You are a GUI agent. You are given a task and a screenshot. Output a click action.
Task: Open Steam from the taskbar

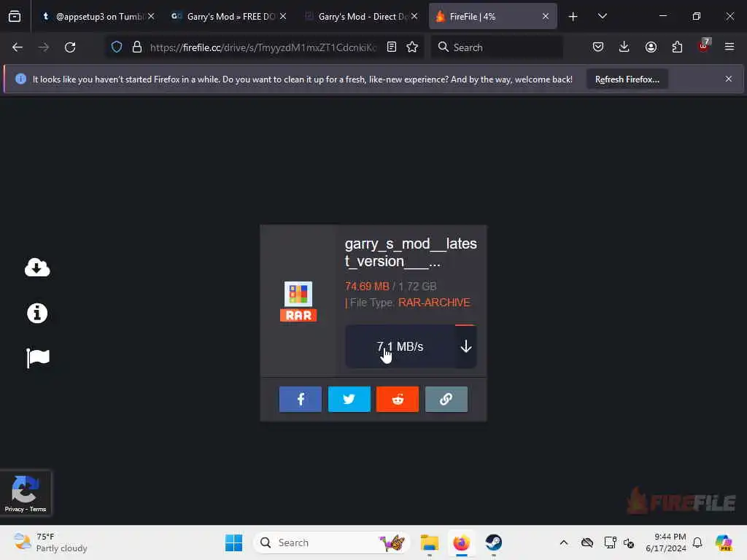pos(494,542)
